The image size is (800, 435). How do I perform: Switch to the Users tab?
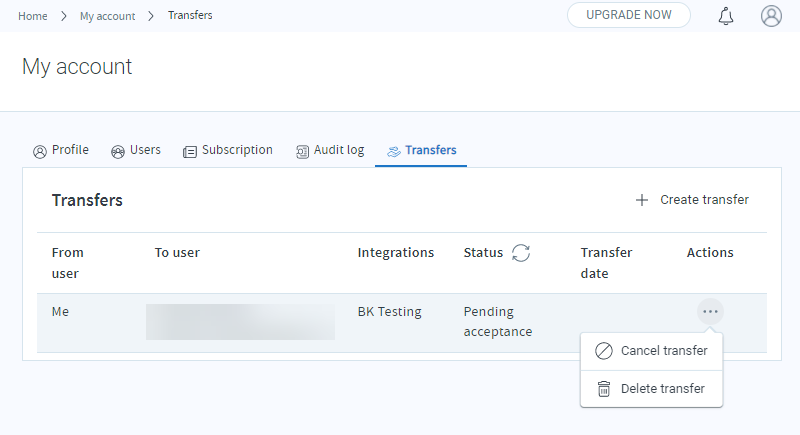(136, 150)
